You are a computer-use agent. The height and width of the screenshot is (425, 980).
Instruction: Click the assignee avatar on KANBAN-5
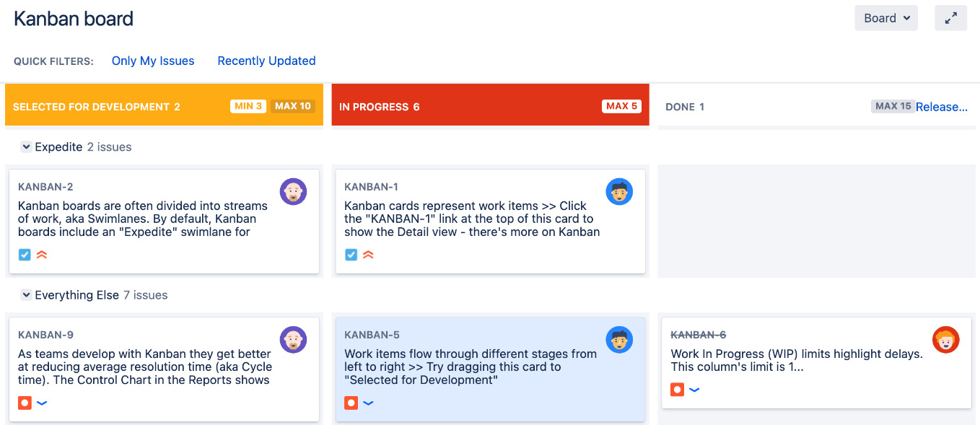pyautogui.click(x=619, y=340)
